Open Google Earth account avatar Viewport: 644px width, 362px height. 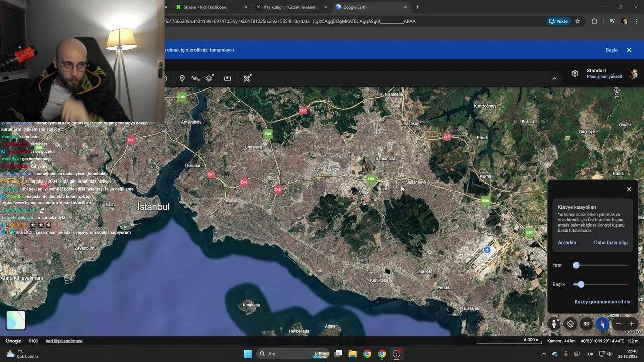tap(633, 74)
